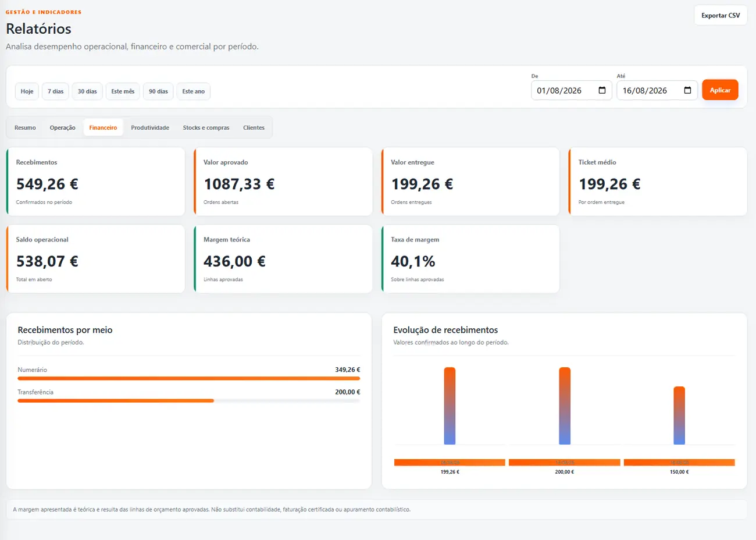
Task: Choose the 90 dias period
Action: (158, 91)
